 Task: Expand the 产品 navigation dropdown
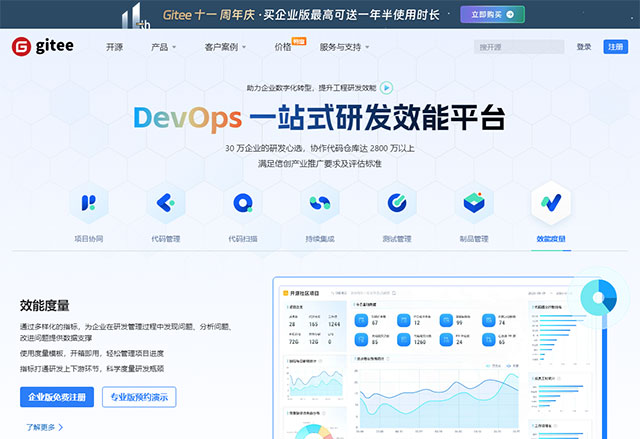coord(163,47)
